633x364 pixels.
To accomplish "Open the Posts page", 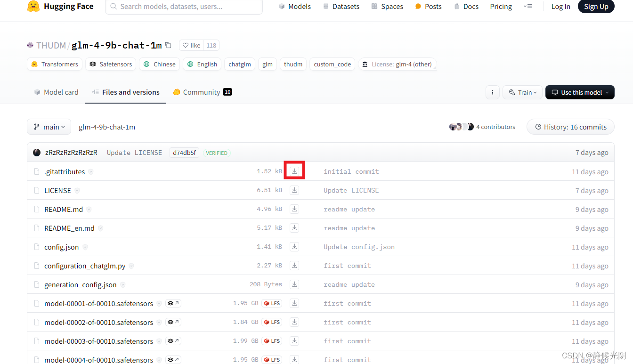I will tap(428, 7).
